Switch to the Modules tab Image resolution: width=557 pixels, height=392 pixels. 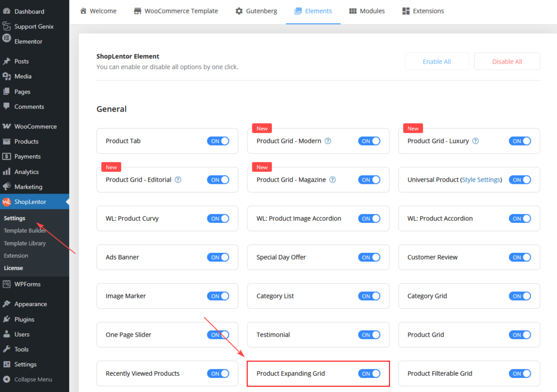367,10
